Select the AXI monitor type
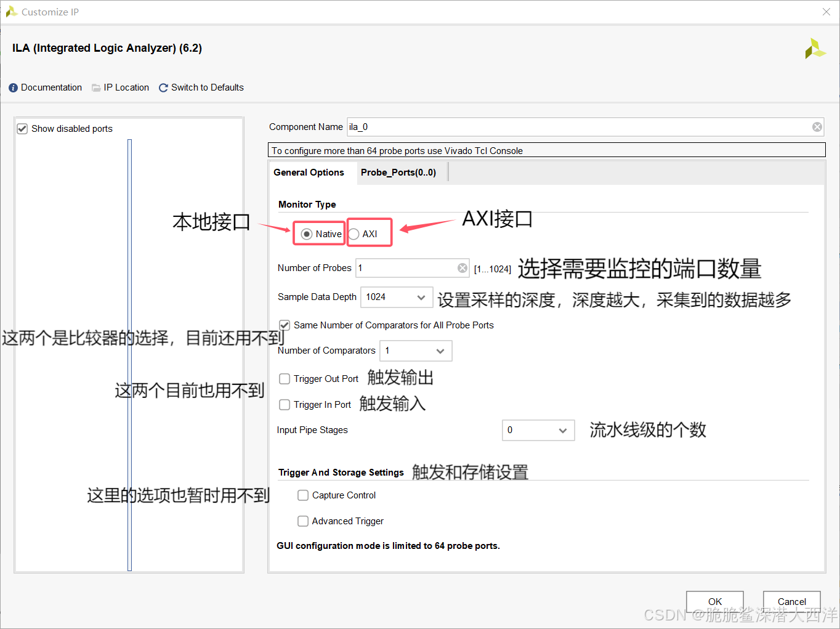Viewport: 840px width, 629px height. click(x=353, y=234)
